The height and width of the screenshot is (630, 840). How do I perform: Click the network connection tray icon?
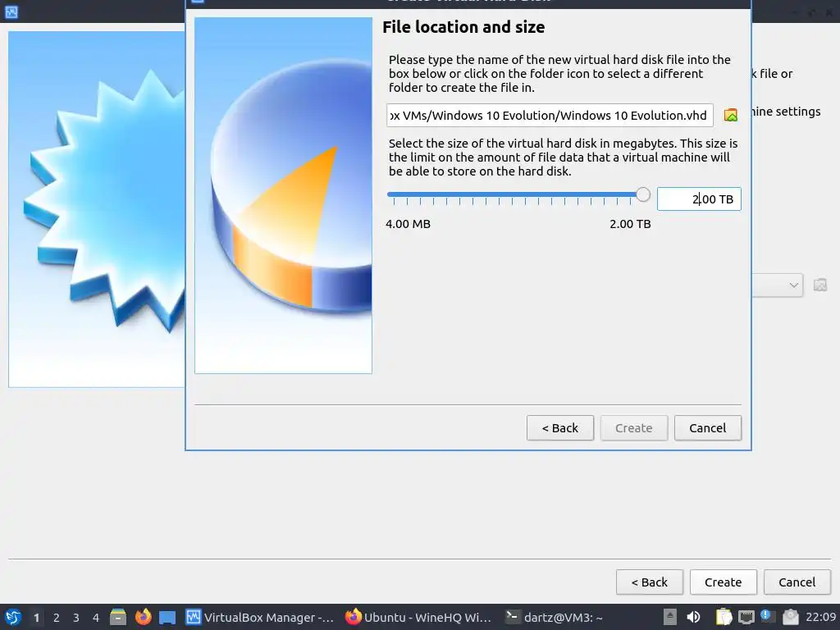(746, 617)
